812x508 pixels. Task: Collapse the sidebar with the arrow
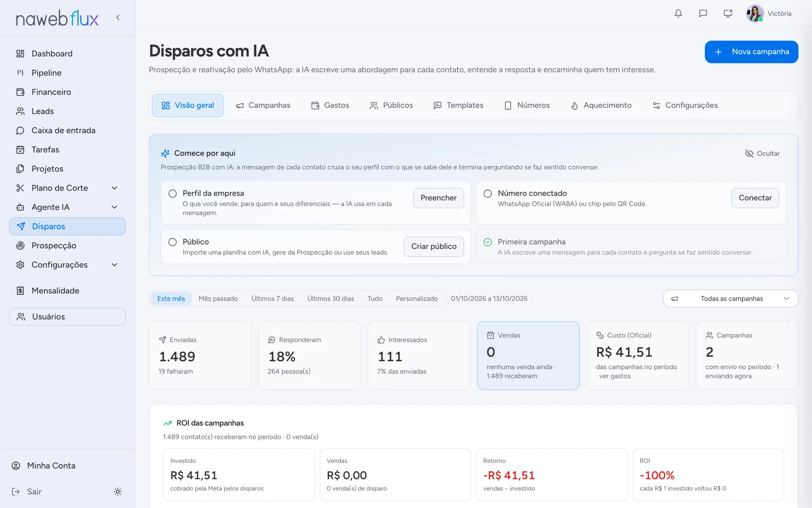click(118, 18)
